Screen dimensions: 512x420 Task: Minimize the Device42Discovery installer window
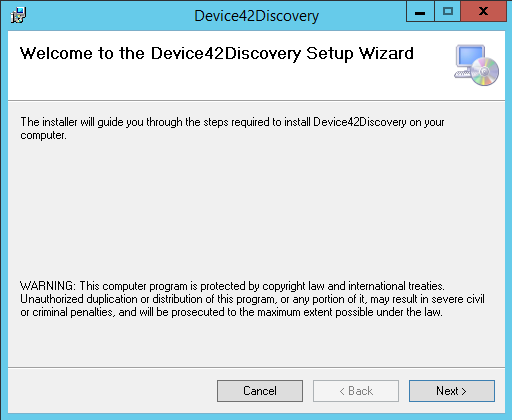click(x=420, y=12)
